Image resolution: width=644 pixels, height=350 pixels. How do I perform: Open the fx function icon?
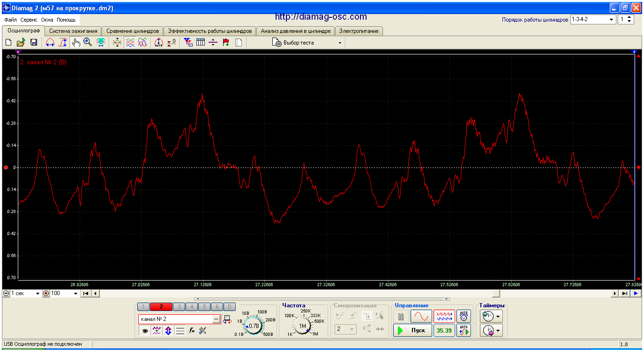[192, 330]
